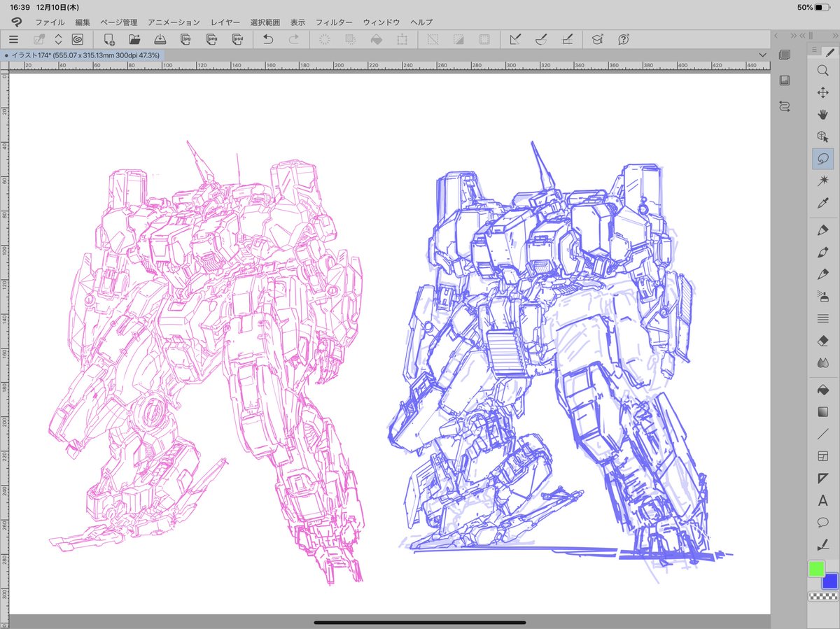
Task: Select the transparent color swatch
Action: [822, 597]
